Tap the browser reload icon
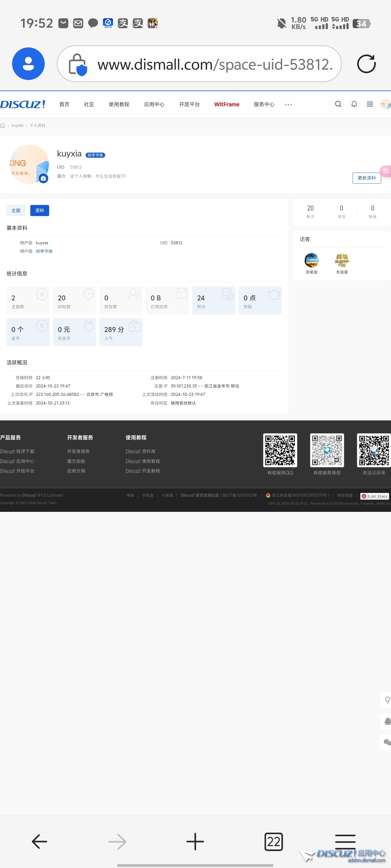Image resolution: width=391 pixels, height=868 pixels. [x=366, y=64]
